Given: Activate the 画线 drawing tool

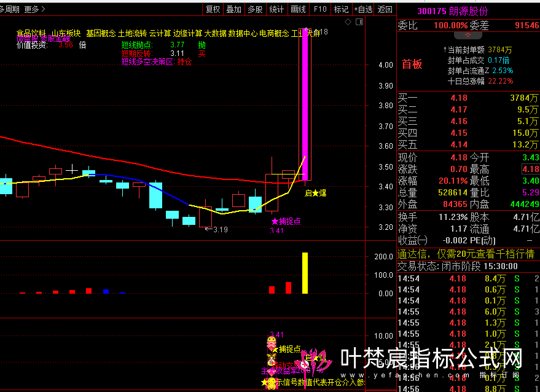Looking at the screenshot, I should point(298,9).
